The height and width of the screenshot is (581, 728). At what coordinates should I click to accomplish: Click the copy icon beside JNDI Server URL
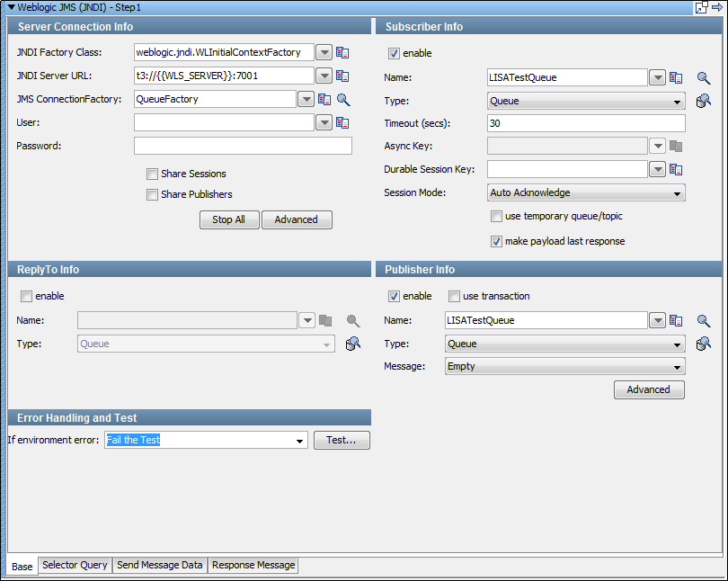[342, 76]
